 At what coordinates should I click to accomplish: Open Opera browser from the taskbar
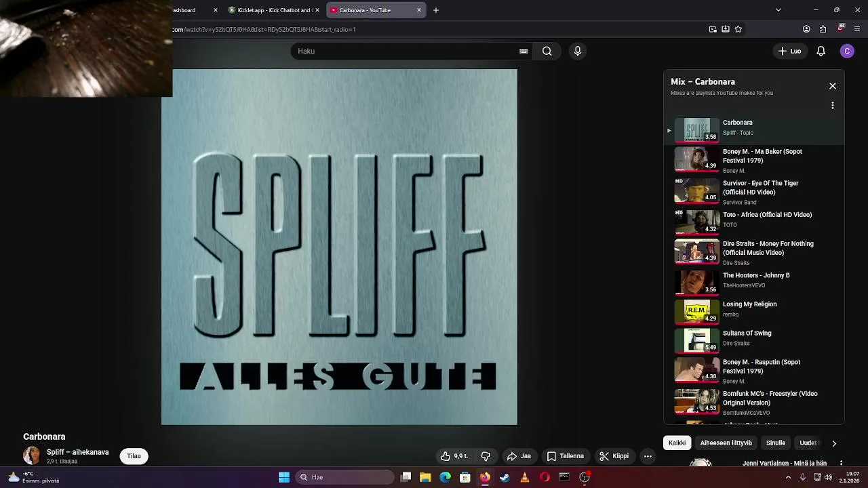click(545, 477)
